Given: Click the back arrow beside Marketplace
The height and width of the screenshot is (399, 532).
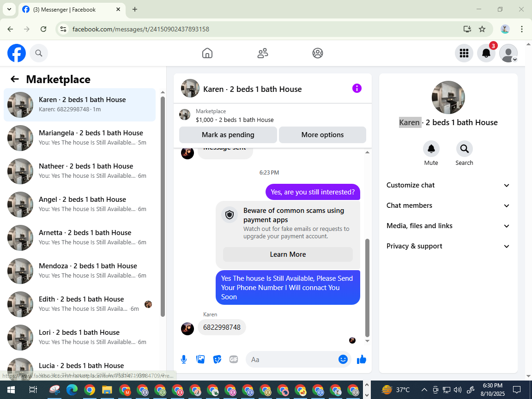Looking at the screenshot, I should tap(15, 79).
